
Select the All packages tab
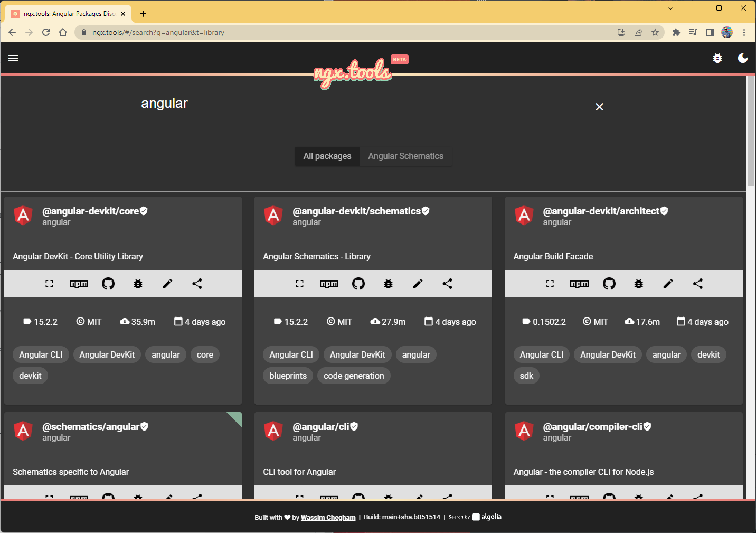(x=327, y=156)
